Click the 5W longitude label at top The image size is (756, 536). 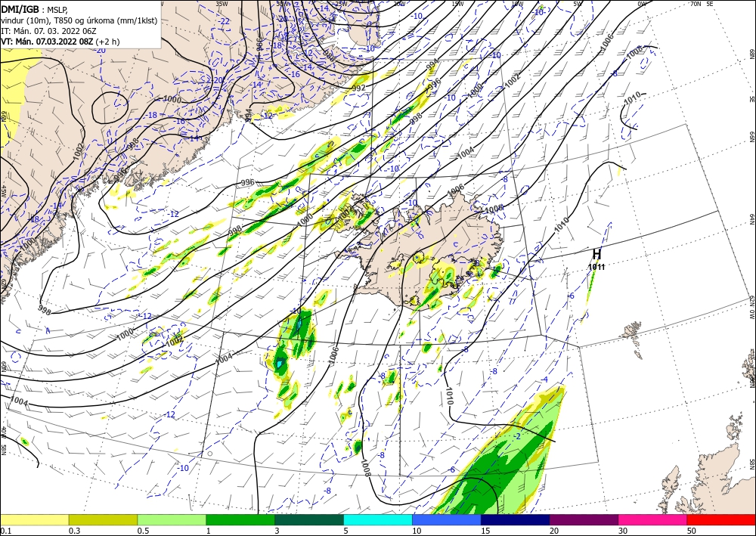(578, 3)
